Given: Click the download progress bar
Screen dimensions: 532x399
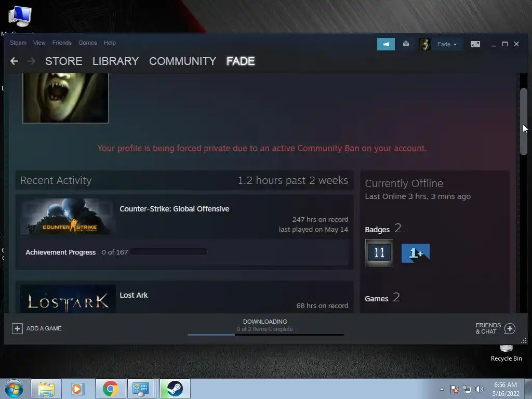Looking at the screenshot, I should pos(265,335).
